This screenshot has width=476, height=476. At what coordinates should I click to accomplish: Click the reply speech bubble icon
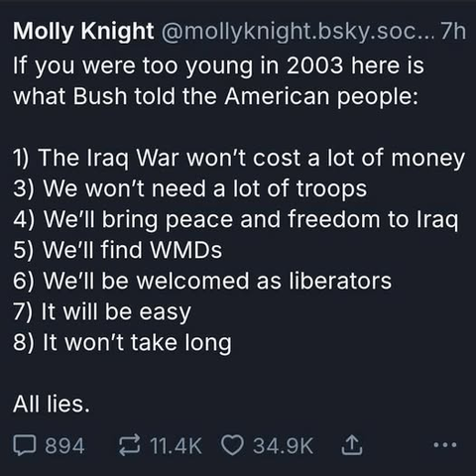(25, 445)
